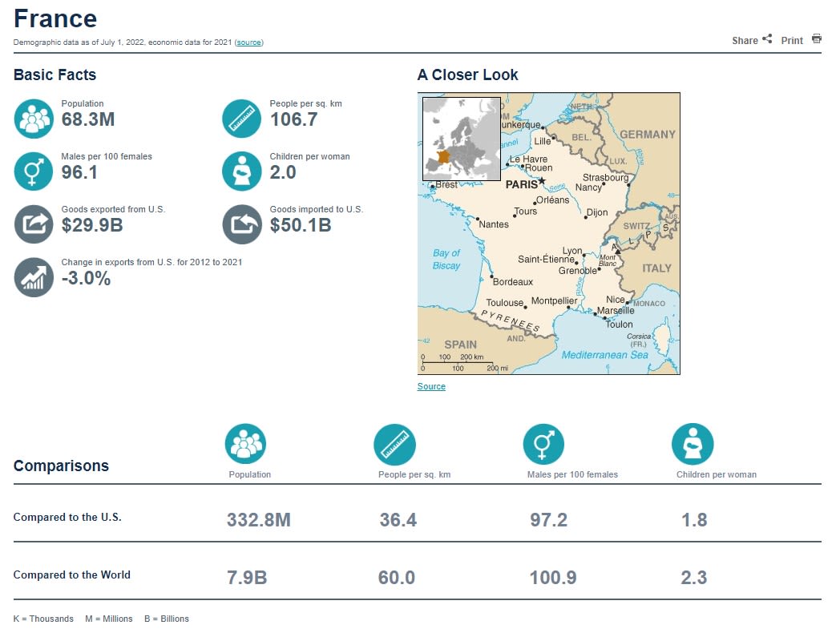Click the Print printer icon

816,39
